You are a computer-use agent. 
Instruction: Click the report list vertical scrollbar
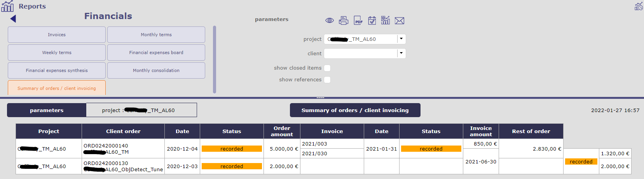(215, 60)
